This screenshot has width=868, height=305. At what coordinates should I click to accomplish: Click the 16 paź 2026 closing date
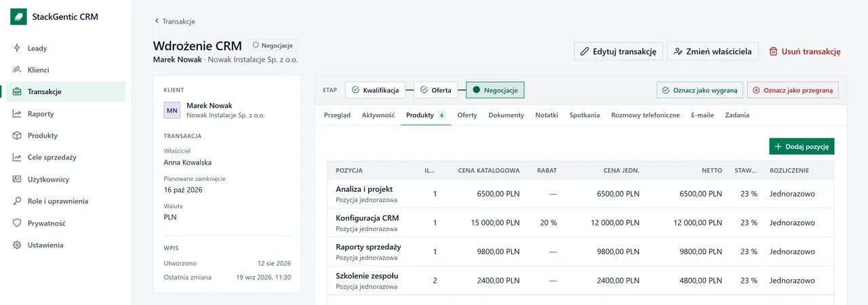coord(183,190)
